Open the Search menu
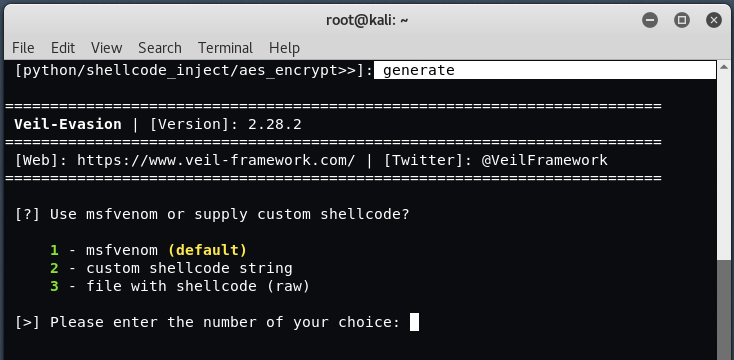 (x=160, y=48)
